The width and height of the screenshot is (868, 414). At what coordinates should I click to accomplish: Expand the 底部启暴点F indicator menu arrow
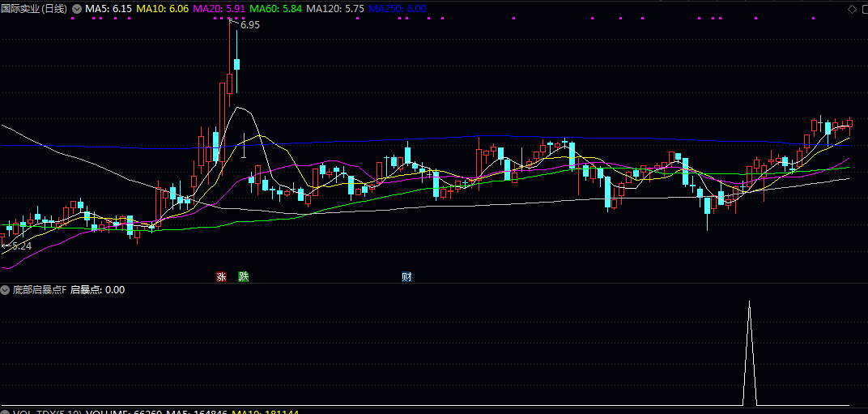(x=5, y=289)
